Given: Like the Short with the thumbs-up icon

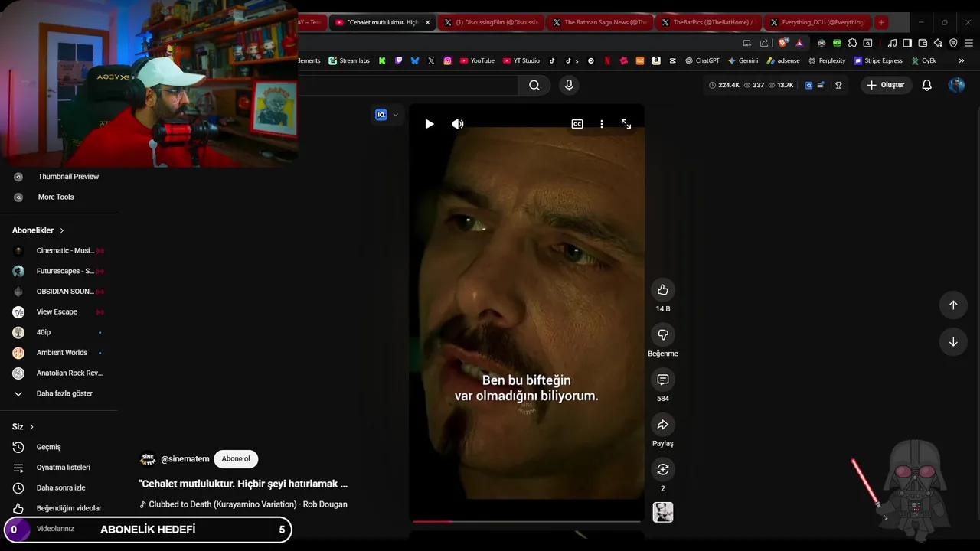Looking at the screenshot, I should pyautogui.click(x=663, y=290).
